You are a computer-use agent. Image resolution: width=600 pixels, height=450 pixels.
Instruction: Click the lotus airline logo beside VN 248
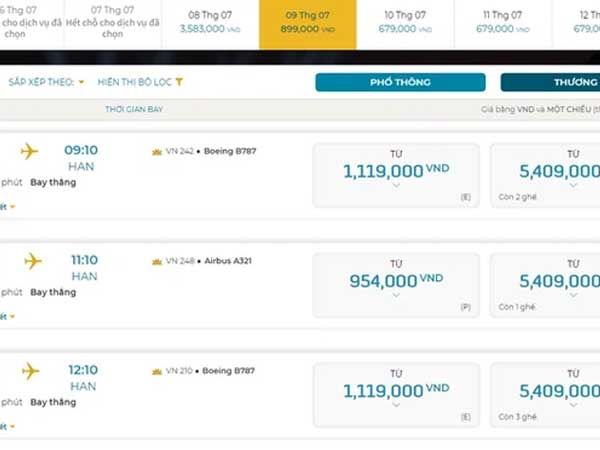157,262
